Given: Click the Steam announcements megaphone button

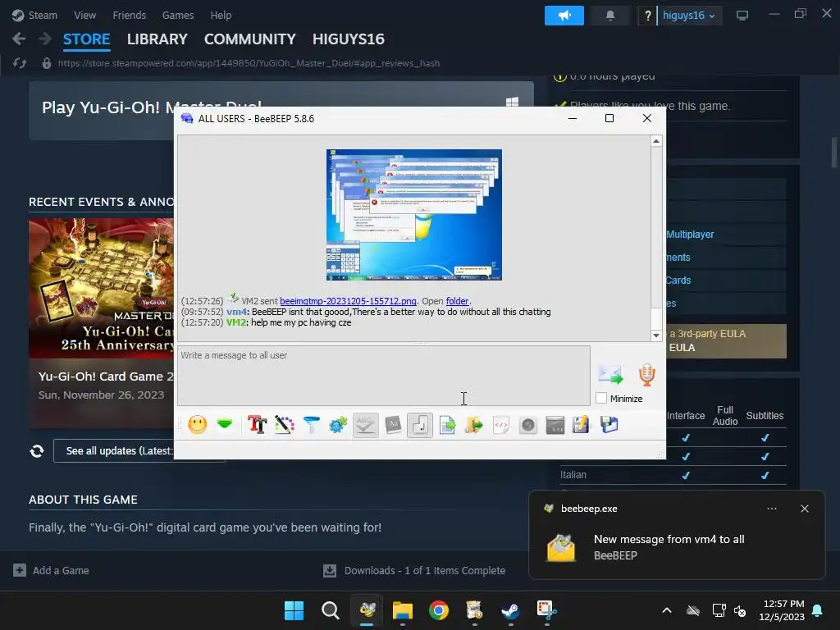Looking at the screenshot, I should click(564, 16).
